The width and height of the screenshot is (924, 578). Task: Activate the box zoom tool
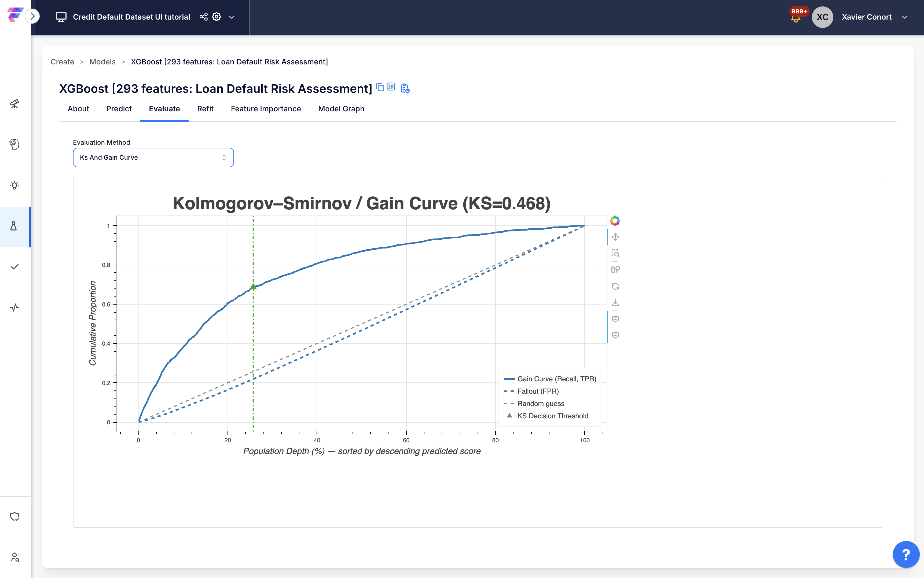[615, 253]
